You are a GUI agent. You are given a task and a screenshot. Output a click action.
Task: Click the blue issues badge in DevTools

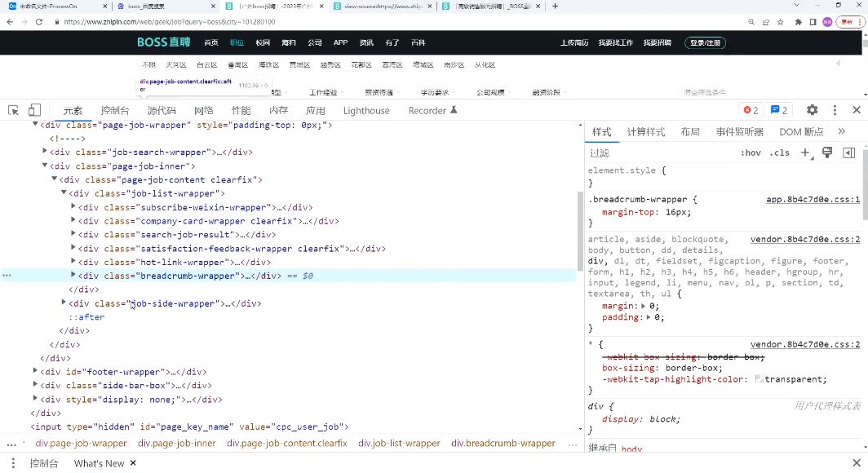777,109
